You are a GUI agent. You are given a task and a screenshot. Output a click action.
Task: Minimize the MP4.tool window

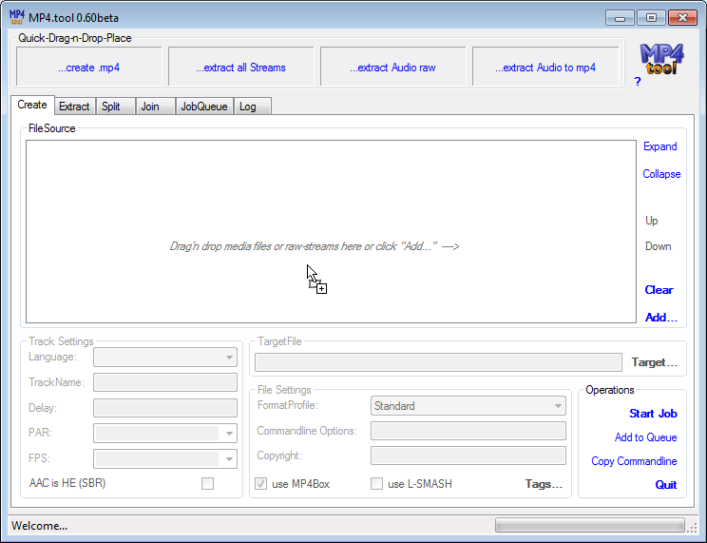point(620,18)
